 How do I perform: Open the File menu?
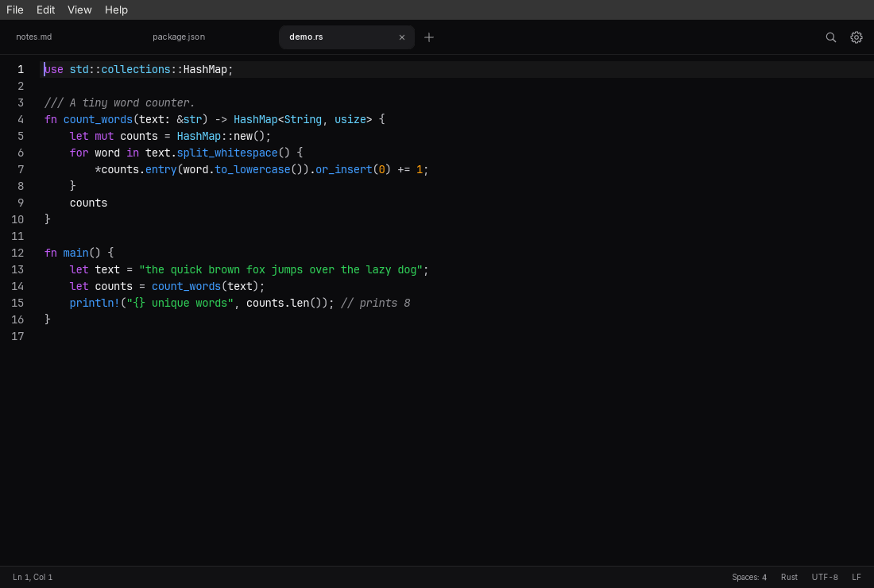point(15,10)
